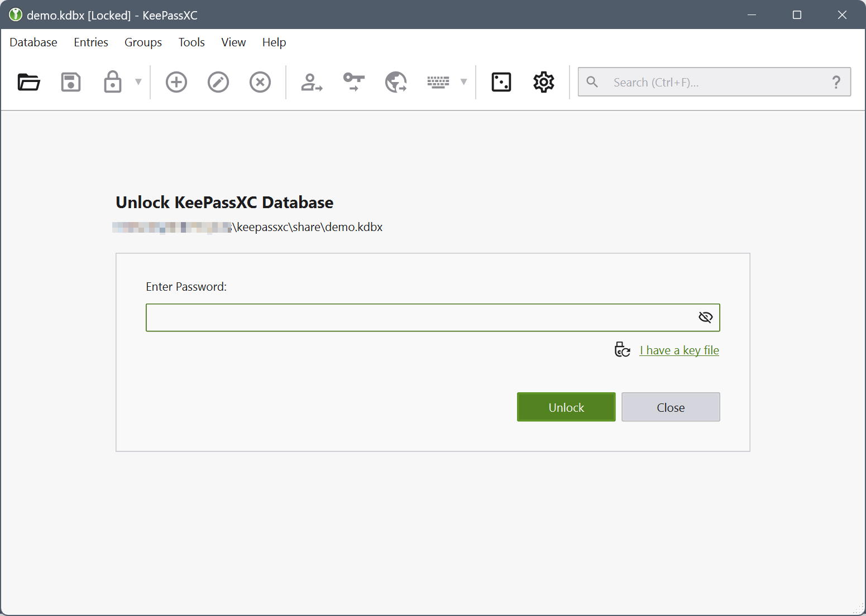Open the Tools menu
This screenshot has height=616, width=866.
(191, 42)
